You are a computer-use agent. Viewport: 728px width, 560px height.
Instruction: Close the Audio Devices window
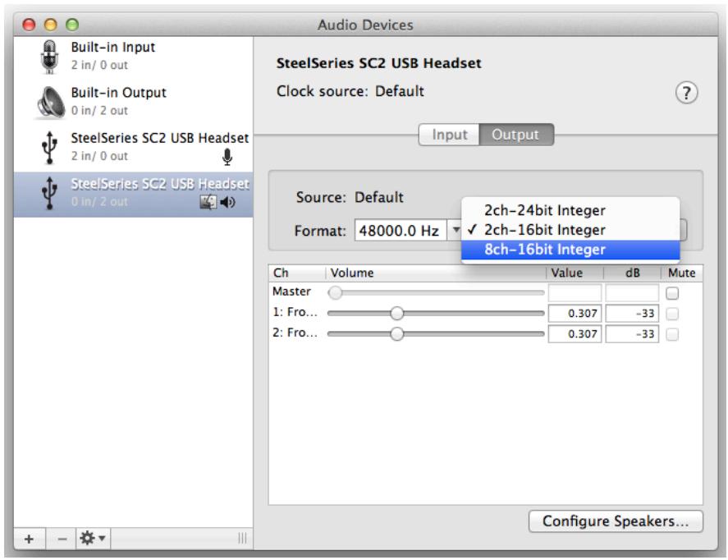click(x=30, y=25)
